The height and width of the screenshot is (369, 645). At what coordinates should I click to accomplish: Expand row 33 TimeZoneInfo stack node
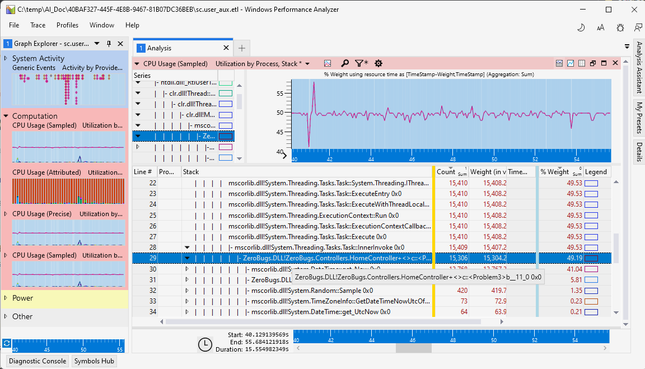pyautogui.click(x=187, y=301)
